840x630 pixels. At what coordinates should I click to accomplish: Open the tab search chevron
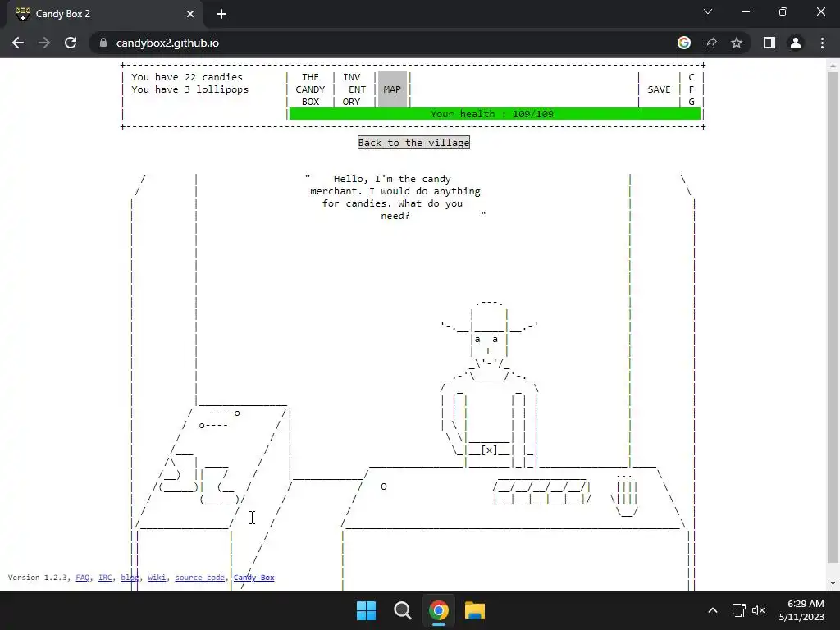tap(708, 11)
